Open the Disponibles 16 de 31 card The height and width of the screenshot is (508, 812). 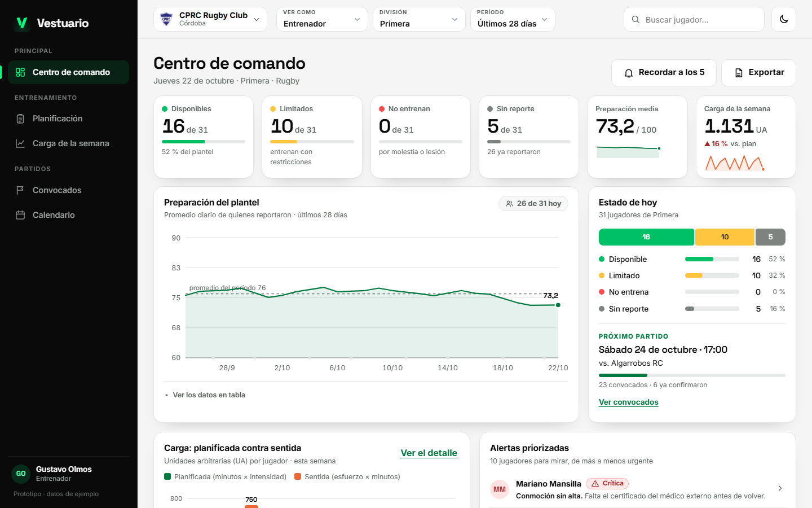[x=204, y=137]
